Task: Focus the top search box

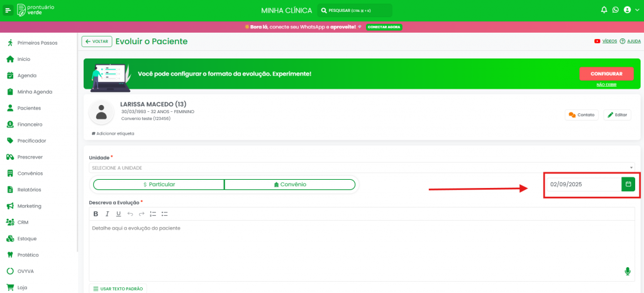Action: click(x=354, y=11)
